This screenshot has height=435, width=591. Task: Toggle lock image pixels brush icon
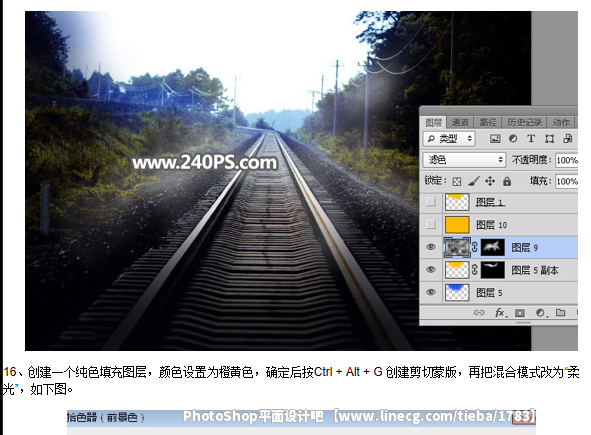(473, 181)
